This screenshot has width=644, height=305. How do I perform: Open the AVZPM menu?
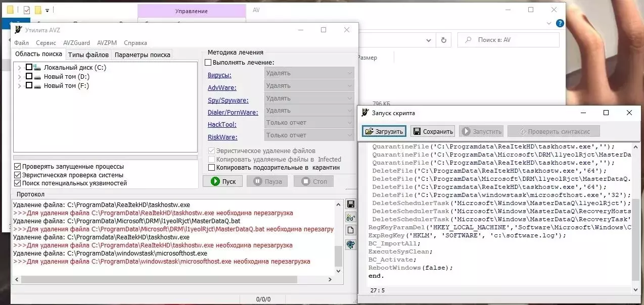pos(107,43)
